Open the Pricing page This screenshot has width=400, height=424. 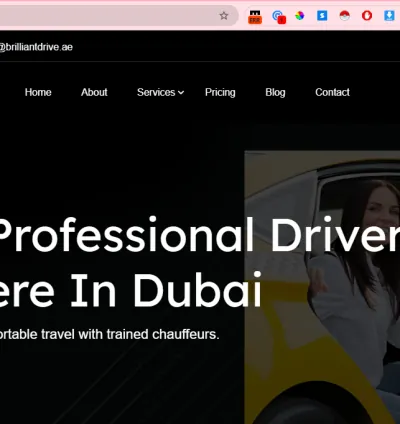[220, 92]
